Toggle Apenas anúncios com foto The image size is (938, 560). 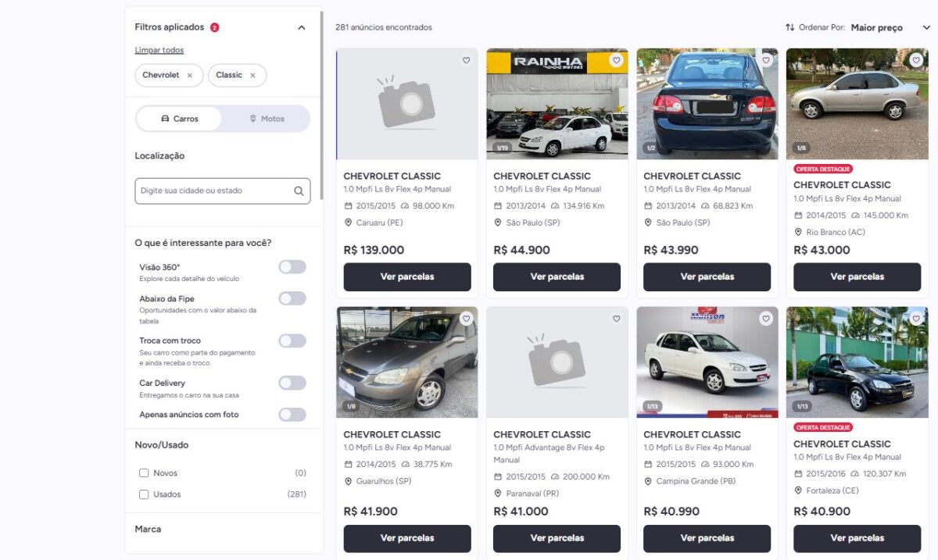[292, 415]
